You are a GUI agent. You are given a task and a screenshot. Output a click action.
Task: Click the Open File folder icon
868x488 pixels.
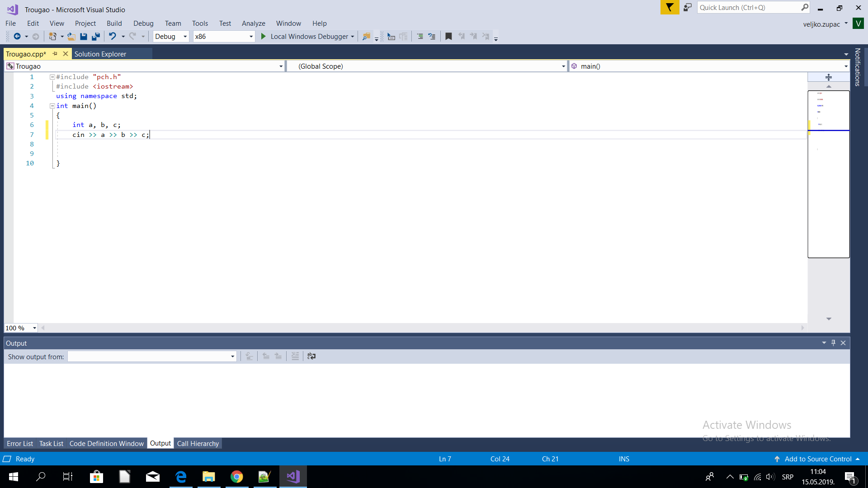(71, 37)
